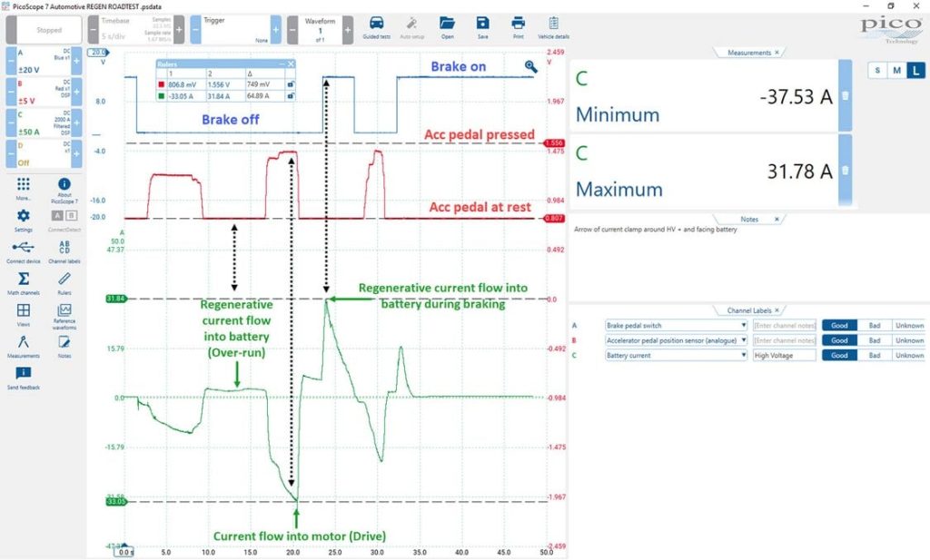This screenshot has height=560, width=930.
Task: Click the Open folder icon
Action: [447, 24]
